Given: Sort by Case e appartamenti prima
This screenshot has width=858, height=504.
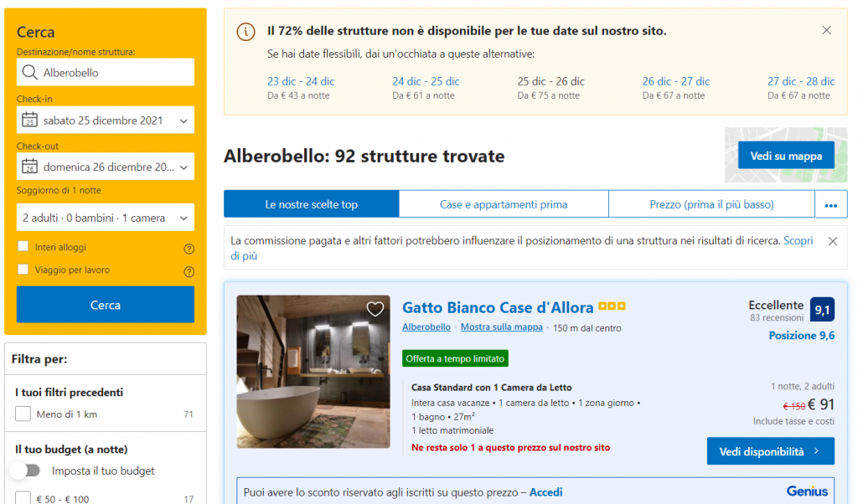Looking at the screenshot, I should tap(504, 204).
